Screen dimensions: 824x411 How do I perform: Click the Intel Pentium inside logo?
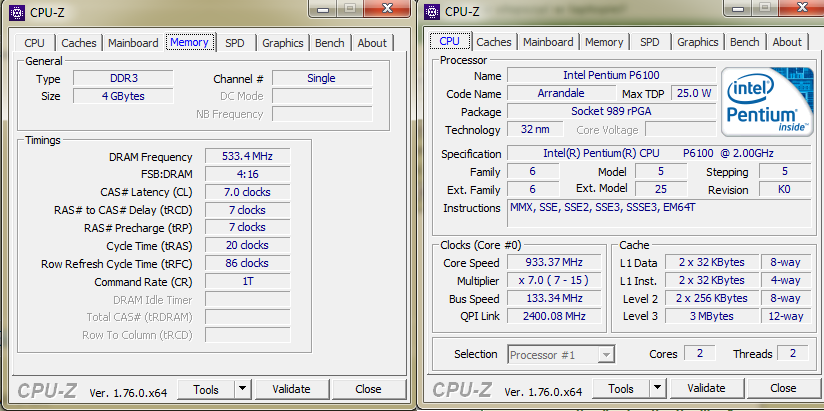[765, 100]
